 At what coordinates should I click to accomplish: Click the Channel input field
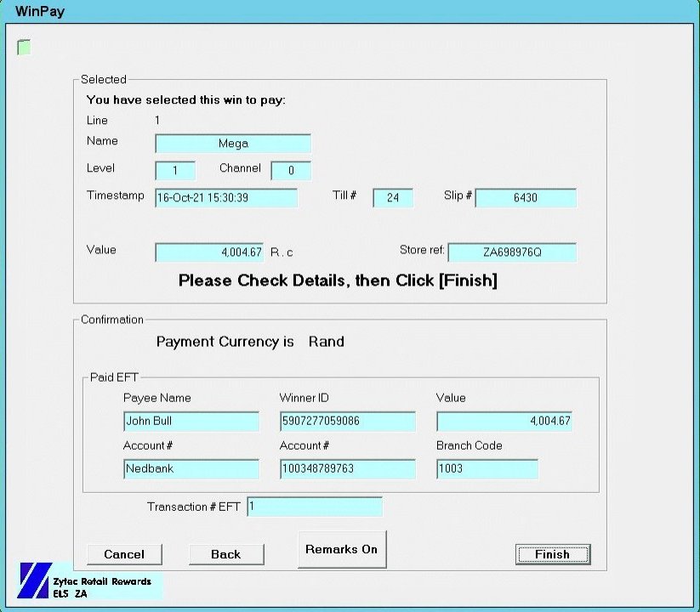pyautogui.click(x=291, y=171)
